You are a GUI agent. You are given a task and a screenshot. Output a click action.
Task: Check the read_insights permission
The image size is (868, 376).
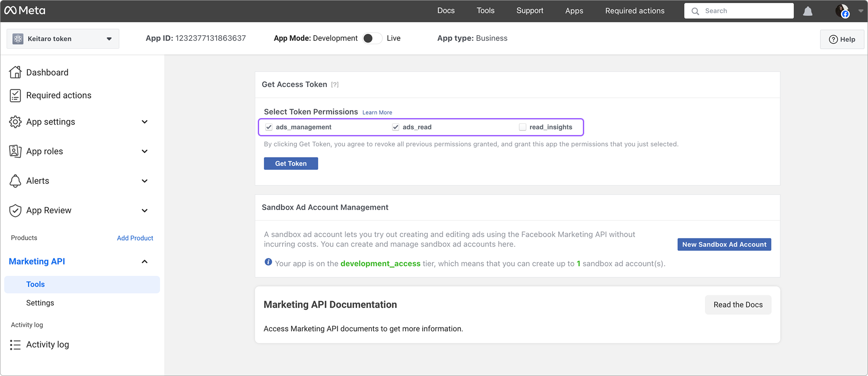(x=523, y=127)
